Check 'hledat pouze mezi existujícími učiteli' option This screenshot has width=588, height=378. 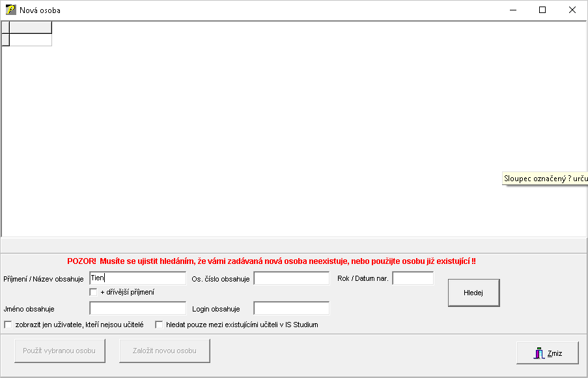pyautogui.click(x=159, y=325)
